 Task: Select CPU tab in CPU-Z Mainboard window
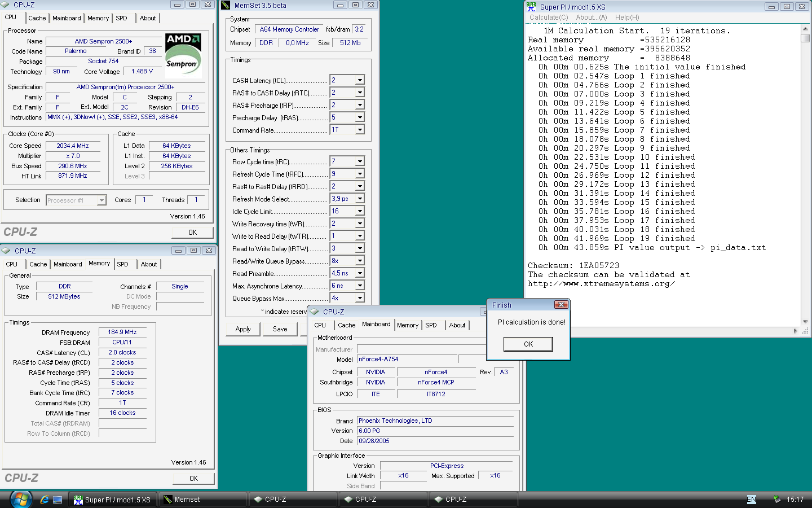(x=320, y=325)
